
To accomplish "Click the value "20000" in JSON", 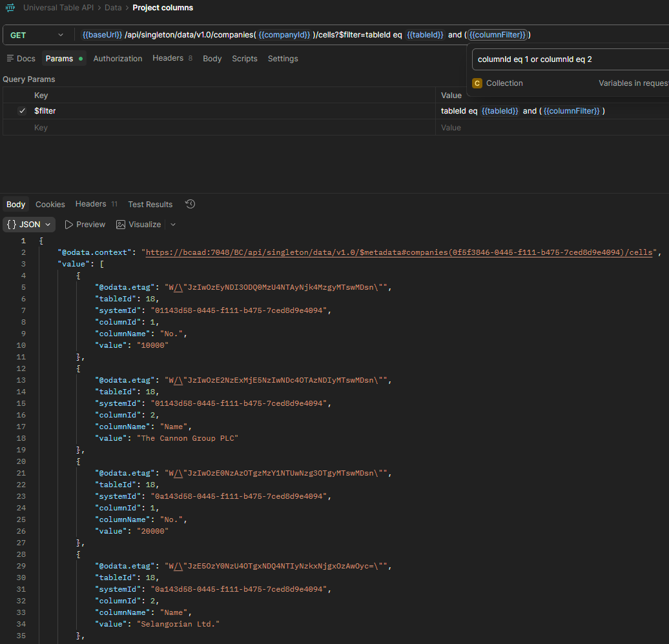I will pyautogui.click(x=153, y=532).
